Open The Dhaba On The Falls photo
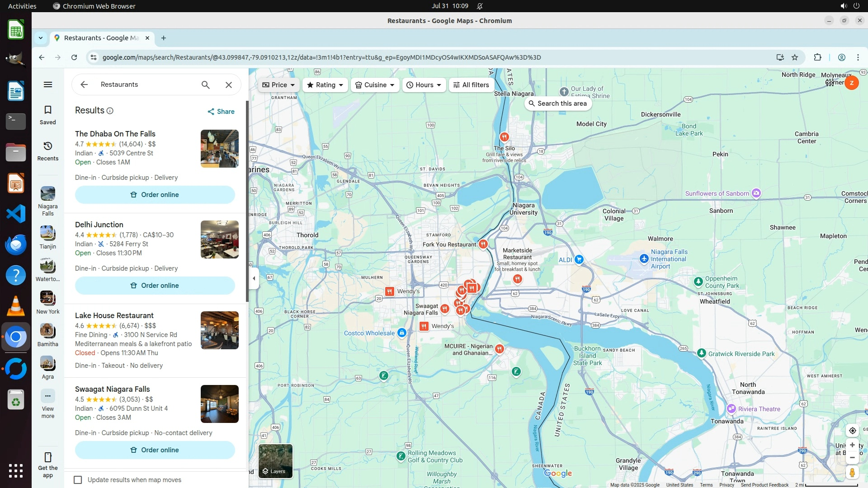Screen dimensions: 868x488 point(219,149)
